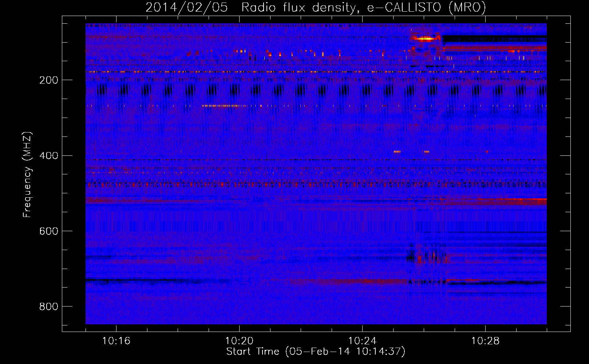Click the 800 frequency tick label
Screen dimensions: 589x364
(48, 307)
